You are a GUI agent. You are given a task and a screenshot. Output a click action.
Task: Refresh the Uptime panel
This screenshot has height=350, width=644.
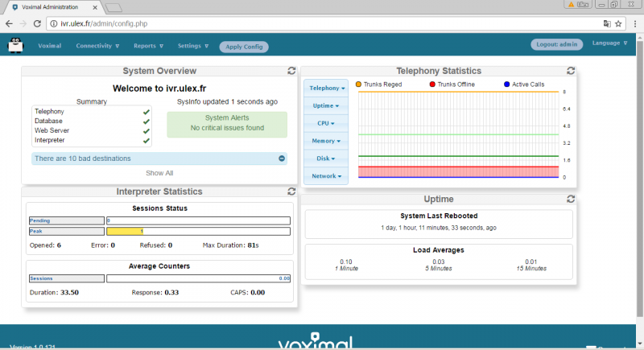click(571, 199)
